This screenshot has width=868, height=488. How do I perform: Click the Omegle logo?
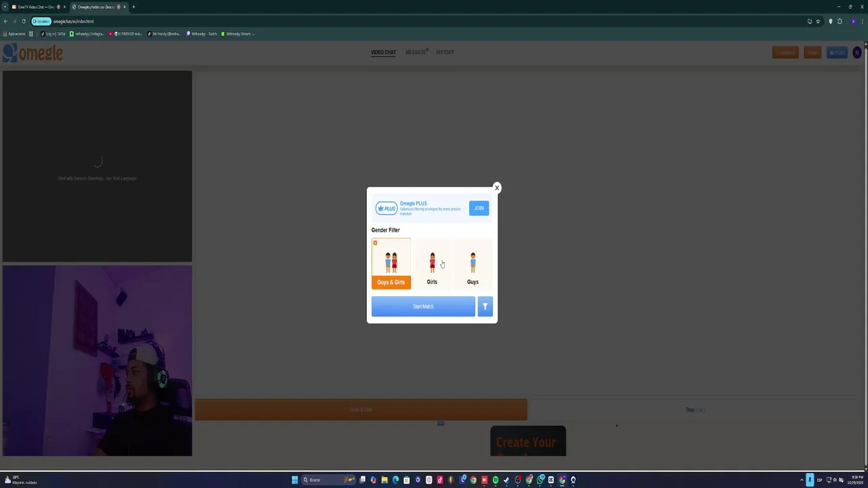(33, 53)
